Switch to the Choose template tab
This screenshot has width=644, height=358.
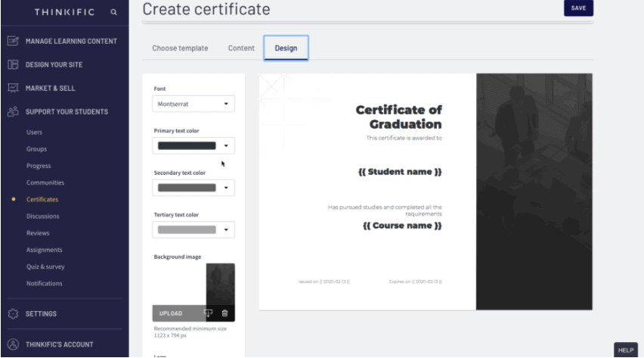pyautogui.click(x=180, y=48)
